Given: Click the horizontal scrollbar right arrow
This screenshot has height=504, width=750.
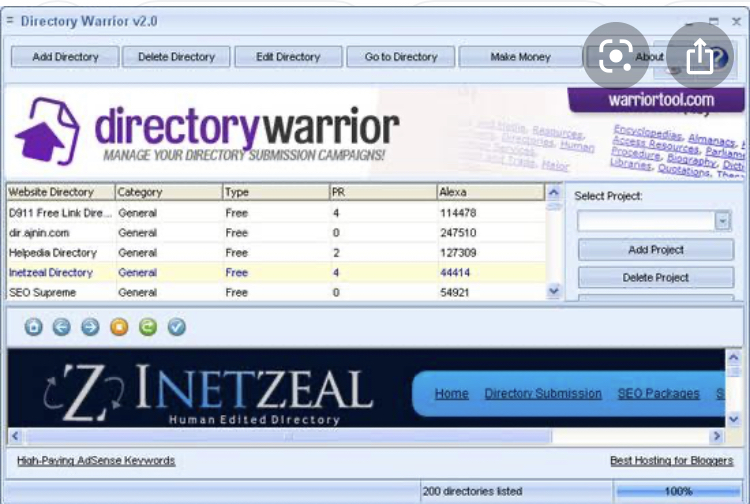Looking at the screenshot, I should [717, 436].
